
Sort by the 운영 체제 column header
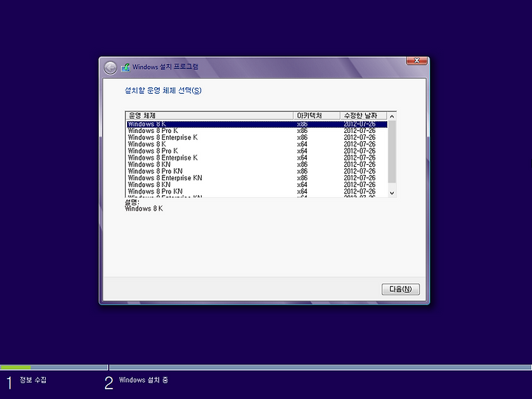(209, 116)
